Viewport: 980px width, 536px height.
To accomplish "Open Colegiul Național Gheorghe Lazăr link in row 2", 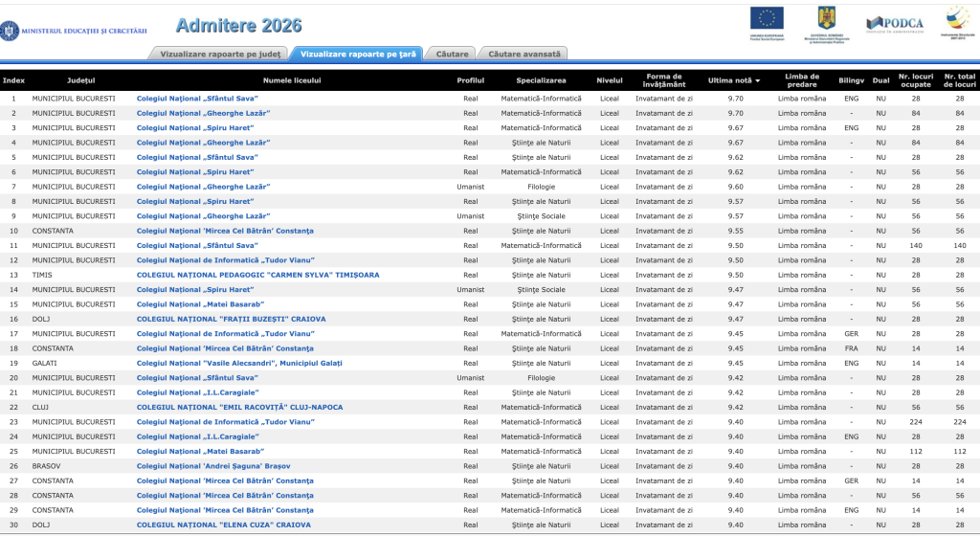I will [203, 114].
